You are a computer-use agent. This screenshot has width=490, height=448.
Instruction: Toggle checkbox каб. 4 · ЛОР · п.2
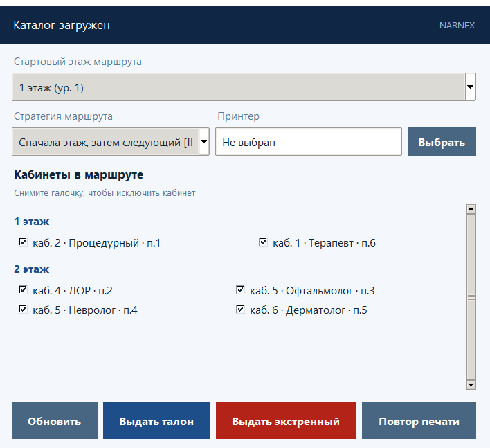point(23,290)
